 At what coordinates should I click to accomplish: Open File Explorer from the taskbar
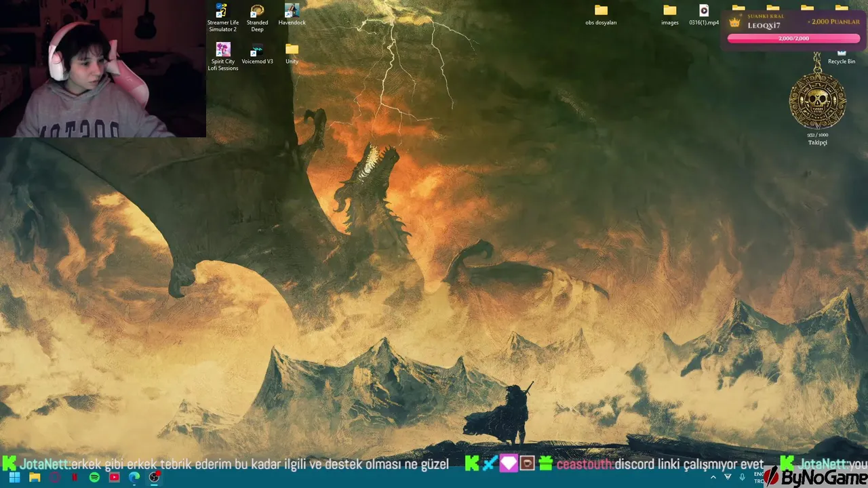coord(35,477)
